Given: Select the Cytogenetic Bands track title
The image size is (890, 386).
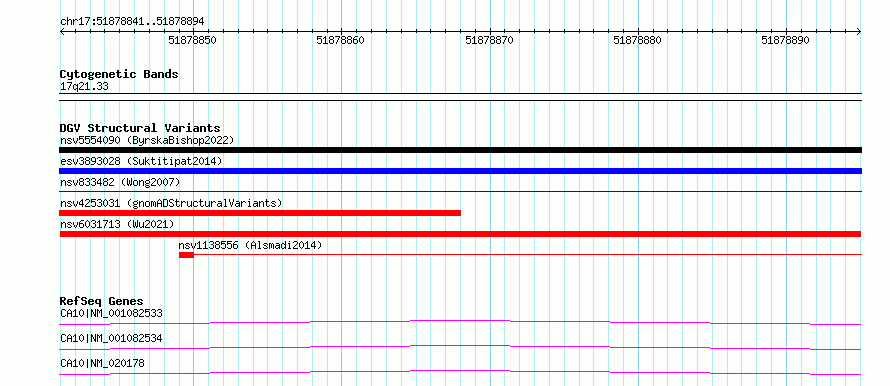Looking at the screenshot, I should [x=119, y=74].
